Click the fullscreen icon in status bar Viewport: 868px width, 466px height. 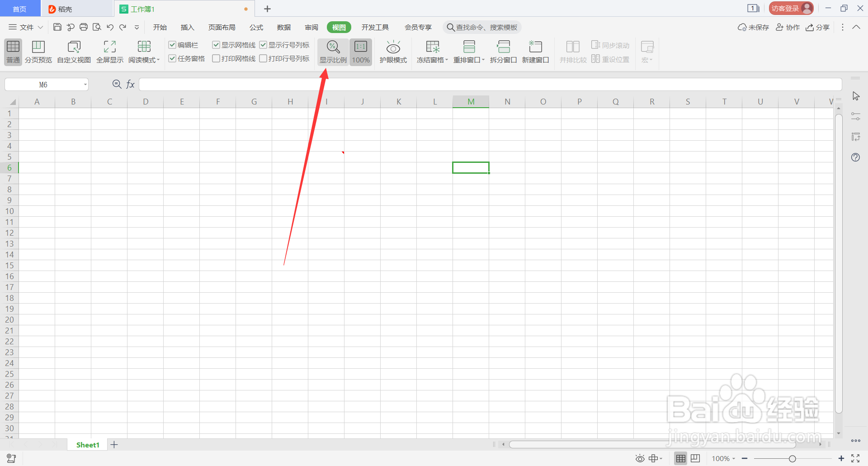pos(855,458)
